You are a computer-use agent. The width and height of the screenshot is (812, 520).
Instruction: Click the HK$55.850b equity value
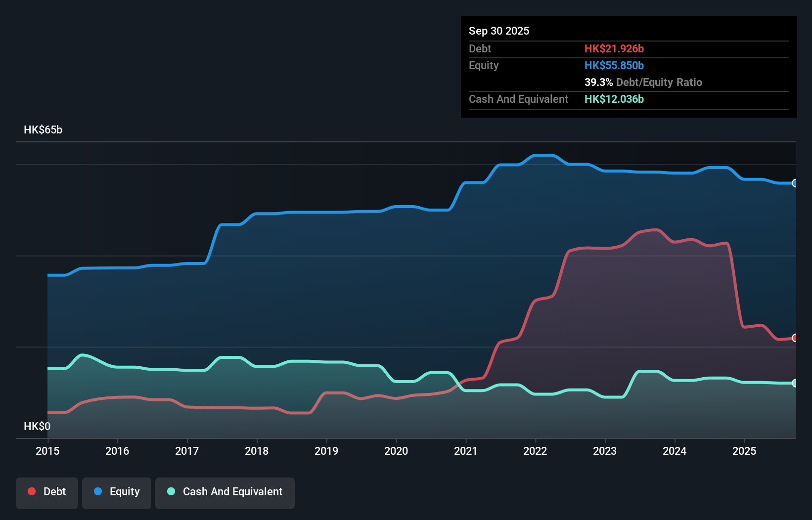(x=614, y=65)
